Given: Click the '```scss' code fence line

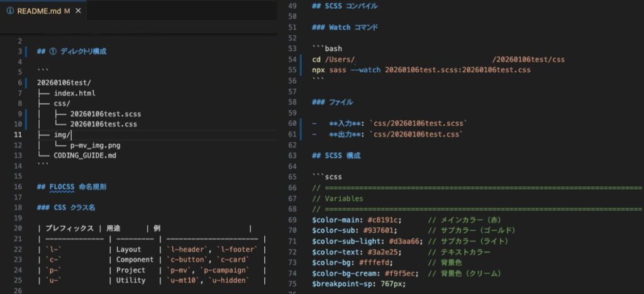Looking at the screenshot, I should [327, 177].
